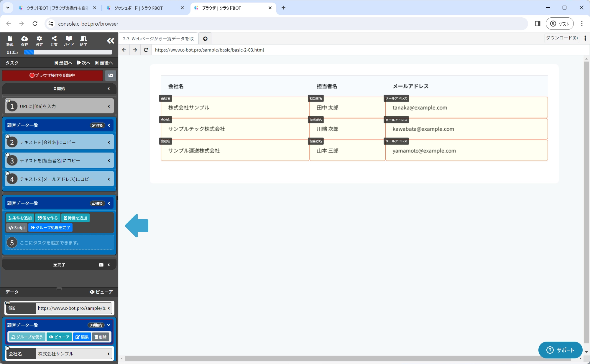Toggle 使う mode on 顧客データ一覧 group
Image resolution: width=590 pixels, height=364 pixels.
97,203
